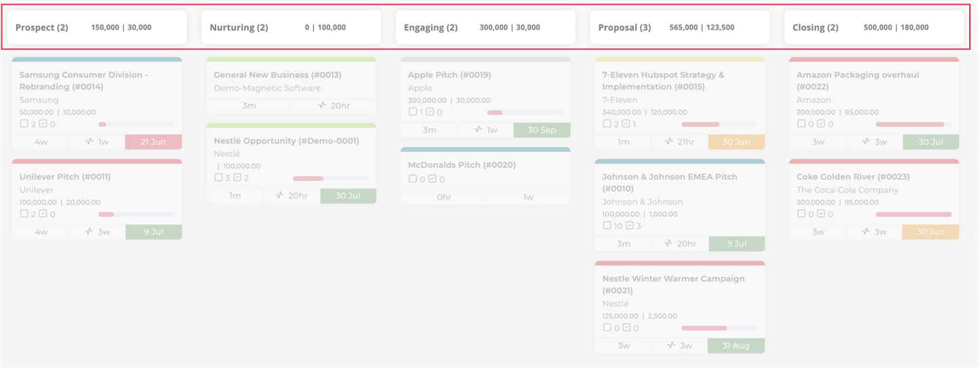The image size is (980, 368).
Task: Click completed-tasks tick icon on Samsung Rebranding card
Action: click(x=43, y=124)
